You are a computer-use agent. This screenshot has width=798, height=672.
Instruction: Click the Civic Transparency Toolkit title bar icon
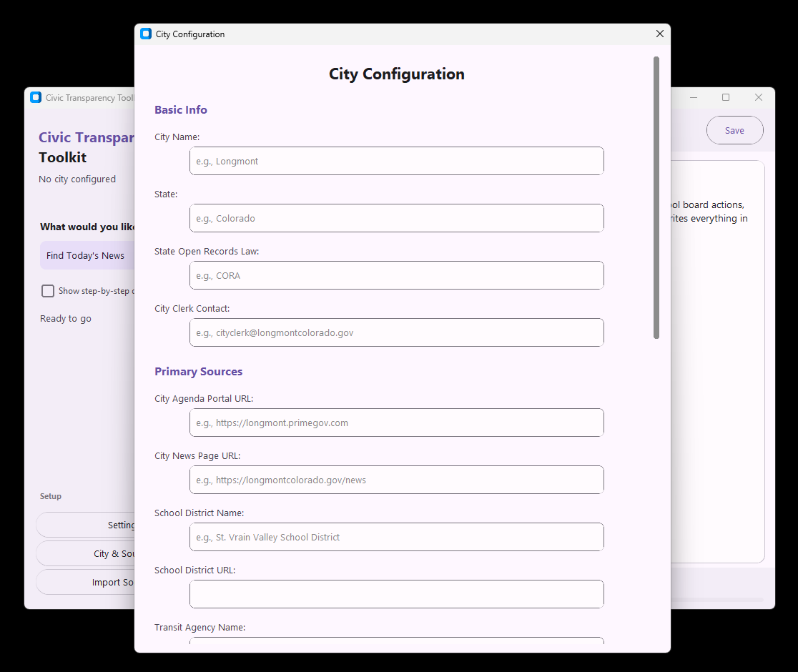36,97
